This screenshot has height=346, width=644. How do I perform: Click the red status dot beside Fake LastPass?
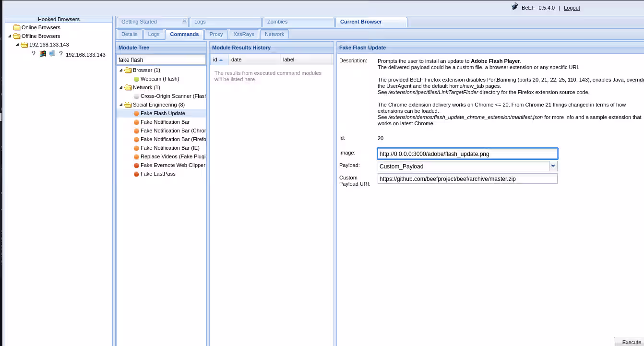click(136, 174)
